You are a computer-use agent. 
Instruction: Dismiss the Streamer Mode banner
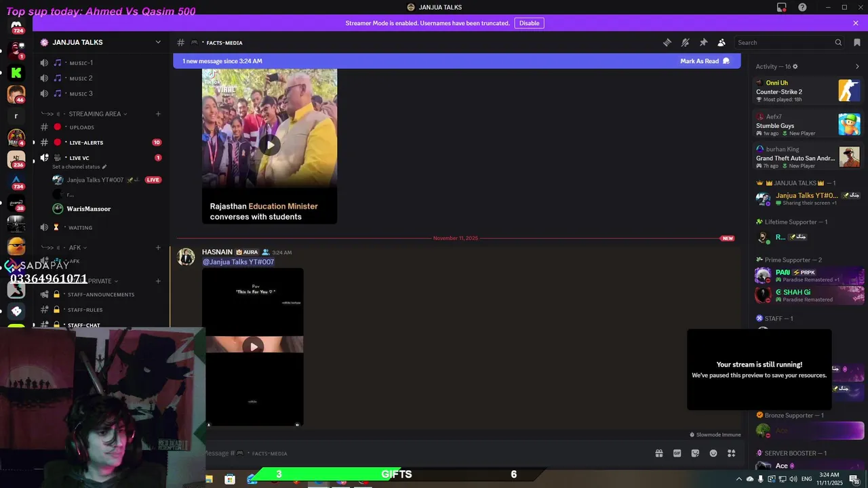click(856, 23)
